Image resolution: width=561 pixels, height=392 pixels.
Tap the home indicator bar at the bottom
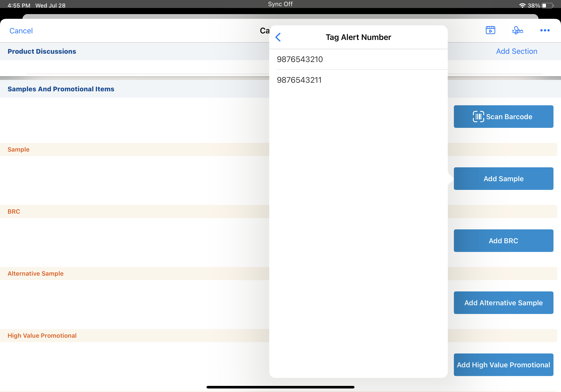[280, 387]
